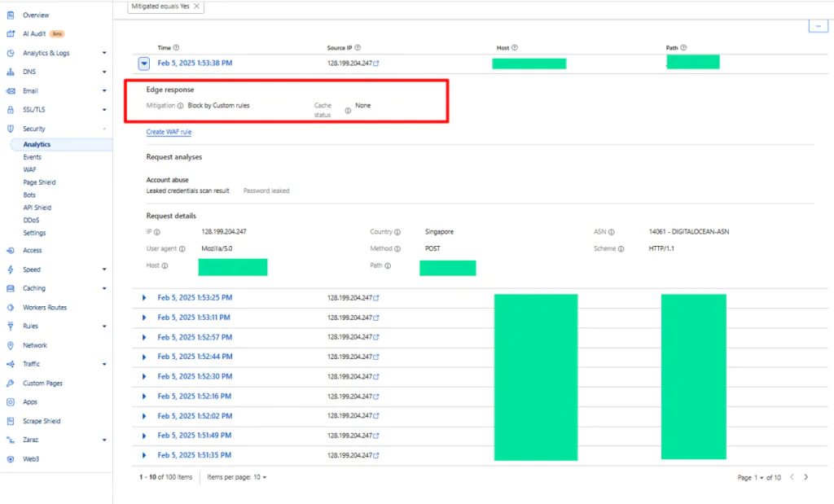Screen dimensions: 834x504
Task: Expand the 1:53:25 PM event row
Action: (x=143, y=298)
